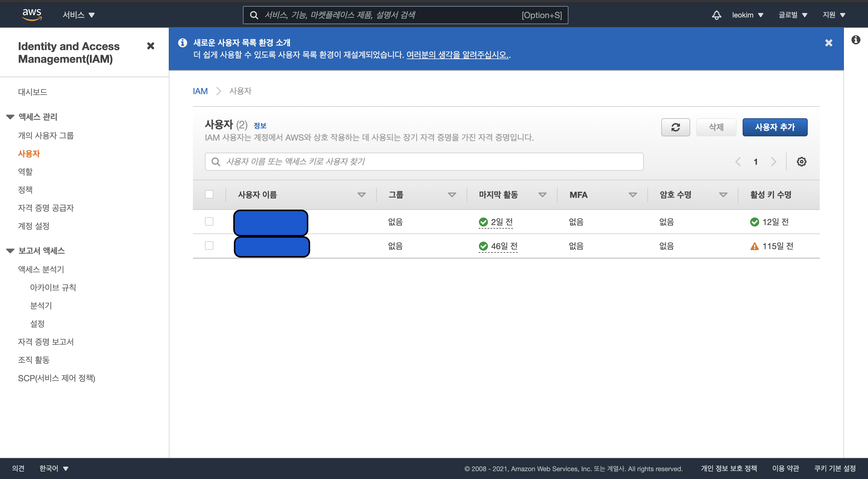Click the info icon at right edge

pos(856,40)
